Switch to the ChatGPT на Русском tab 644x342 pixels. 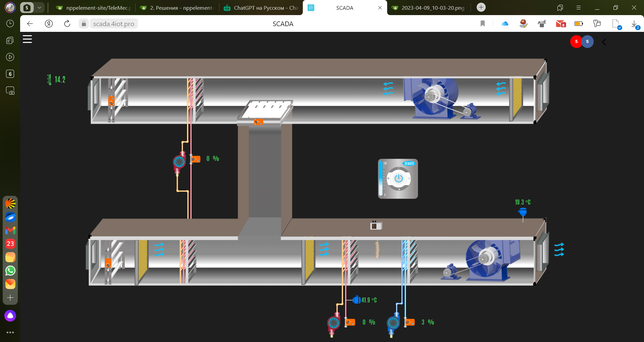tap(261, 8)
